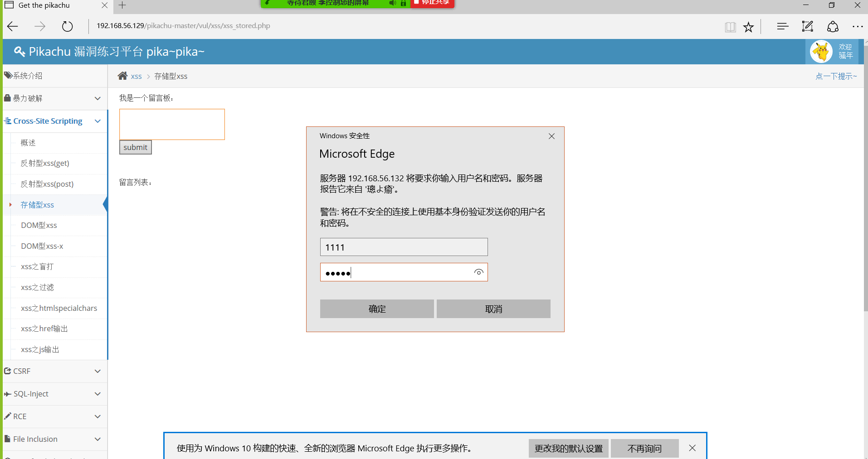Click the username field containing 1111

(x=404, y=247)
